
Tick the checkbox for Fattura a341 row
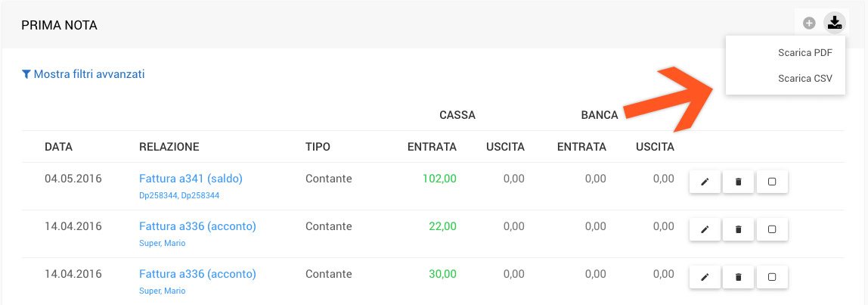coord(772,182)
